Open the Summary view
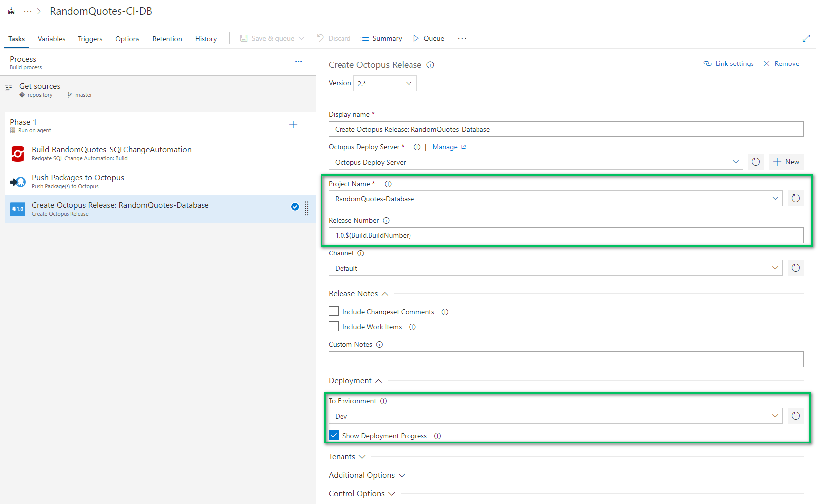820x504 pixels. point(381,38)
